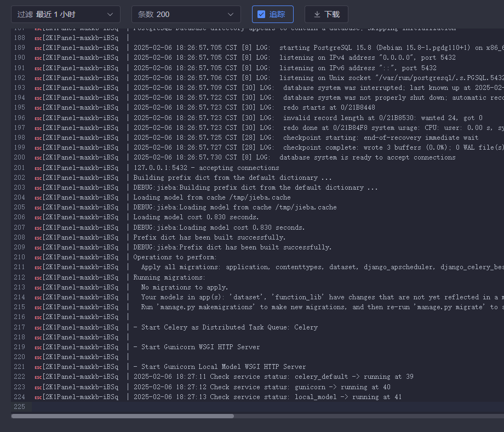Click line 224 local_model running at 41
Viewport: 504px width, 432px height.
(267, 397)
